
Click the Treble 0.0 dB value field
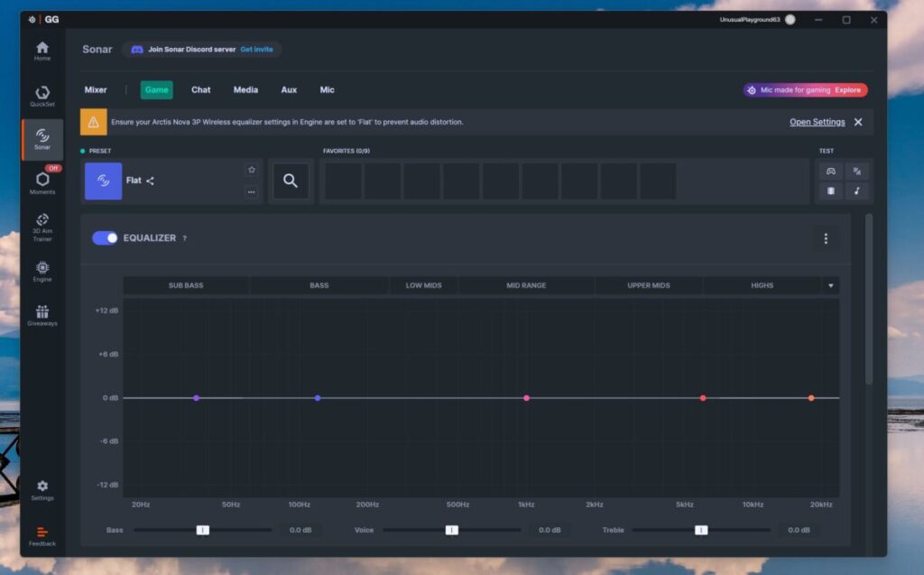tap(799, 530)
